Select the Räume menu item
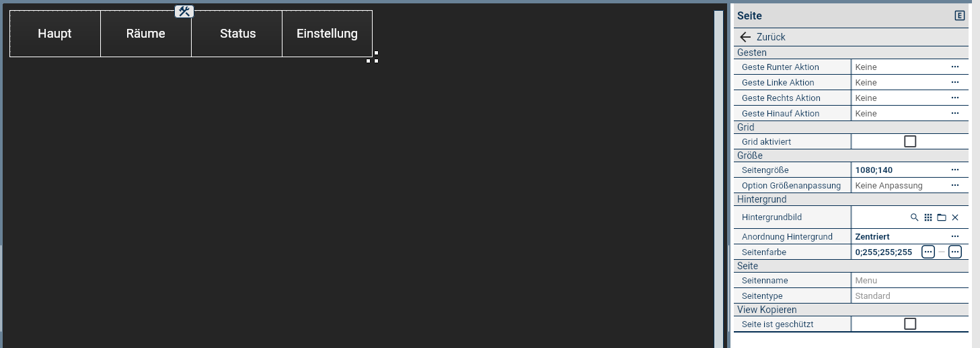This screenshot has height=348, width=980. [146, 34]
